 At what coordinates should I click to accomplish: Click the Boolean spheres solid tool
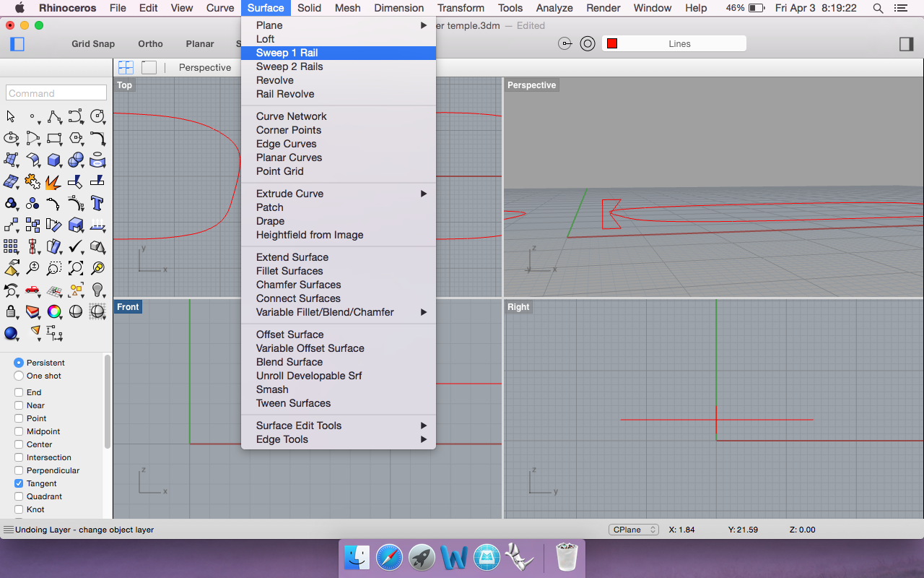coord(76,160)
